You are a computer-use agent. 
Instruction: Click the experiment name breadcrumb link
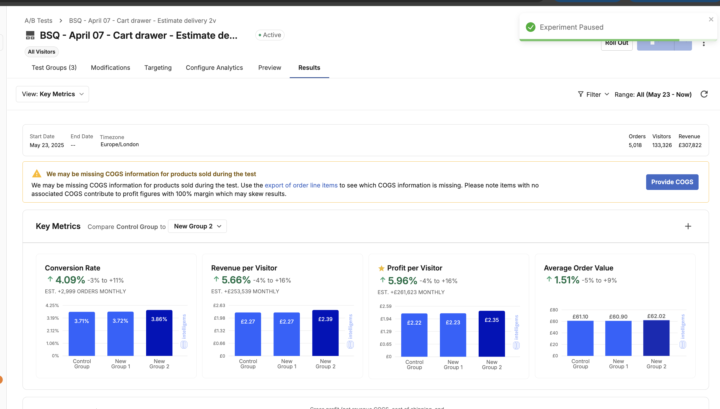coord(142,21)
